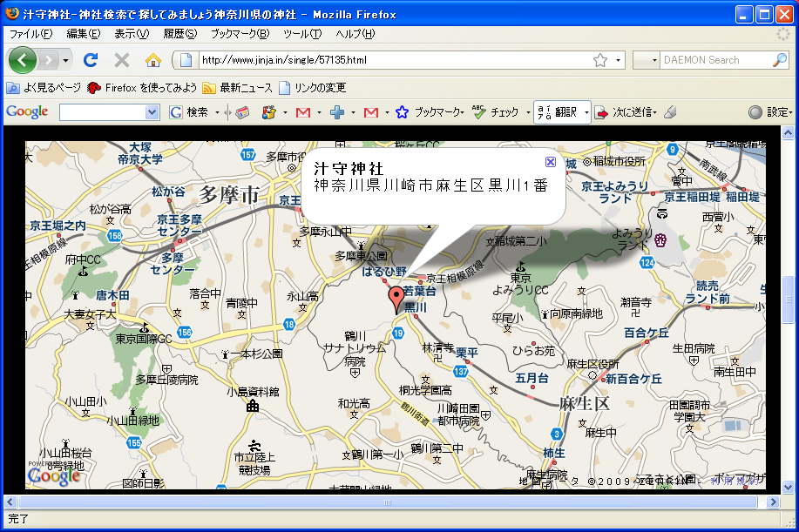Click the address text 神奈川県川崎市麻生区黒川1番
Viewport: 799px width, 532px height.
[431, 185]
